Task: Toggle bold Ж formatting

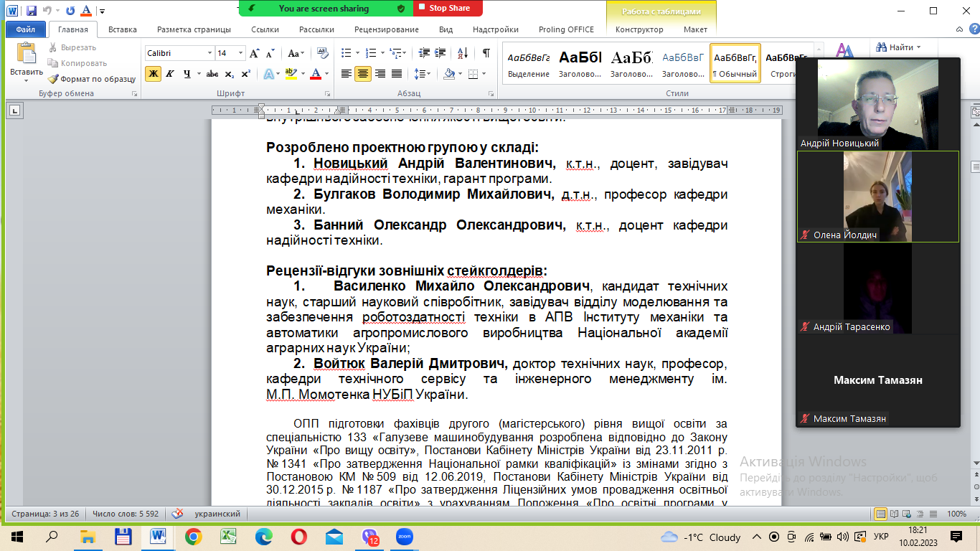Action: tap(153, 74)
